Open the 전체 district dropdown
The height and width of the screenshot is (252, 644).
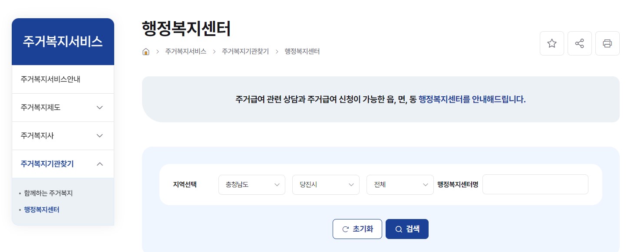tap(400, 184)
